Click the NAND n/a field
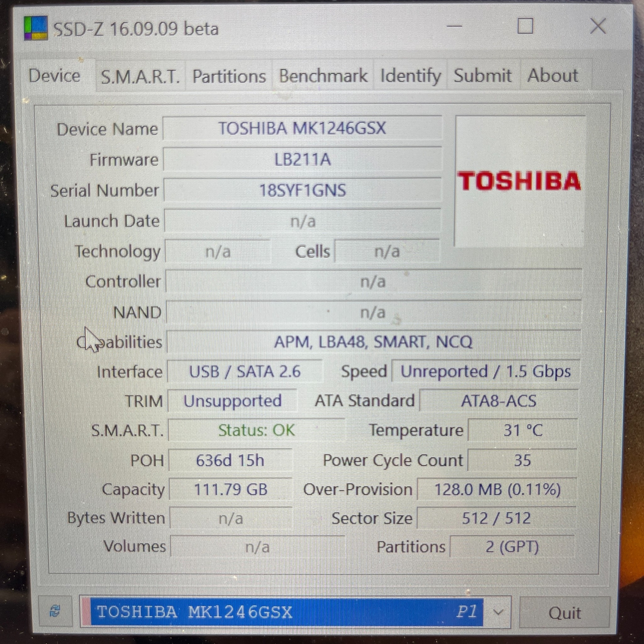 (x=373, y=312)
